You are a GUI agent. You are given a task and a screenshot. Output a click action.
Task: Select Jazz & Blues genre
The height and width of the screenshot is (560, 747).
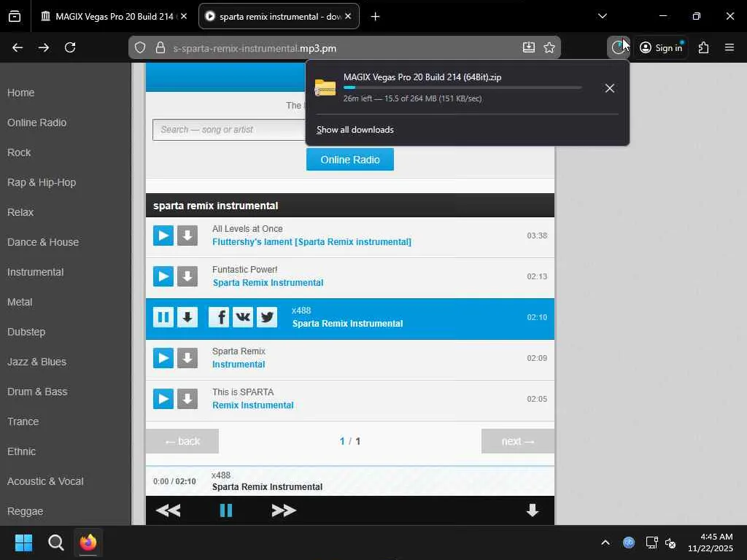click(36, 362)
